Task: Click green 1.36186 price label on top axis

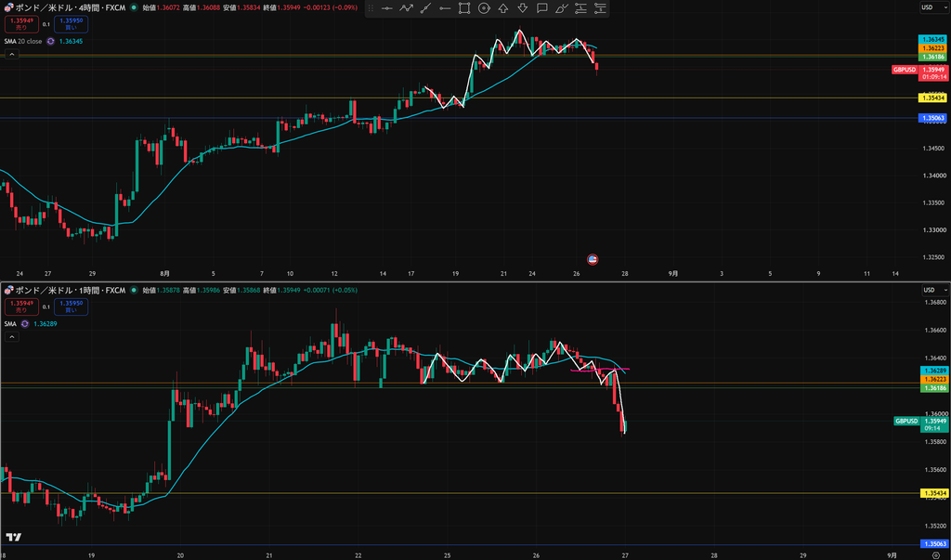Action: [932, 57]
